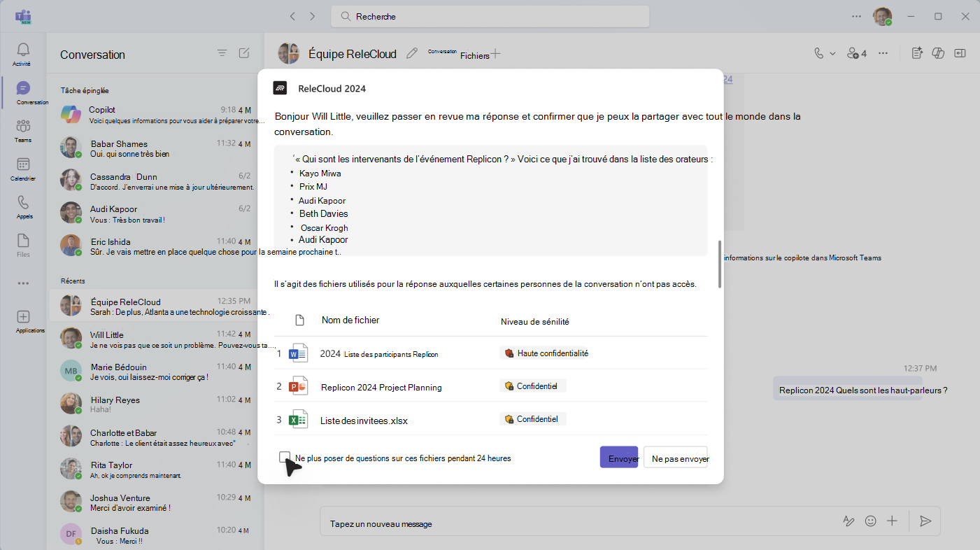Click the plus attach icon in message box
Screen dimensions: 980x550
pyautogui.click(x=892, y=521)
